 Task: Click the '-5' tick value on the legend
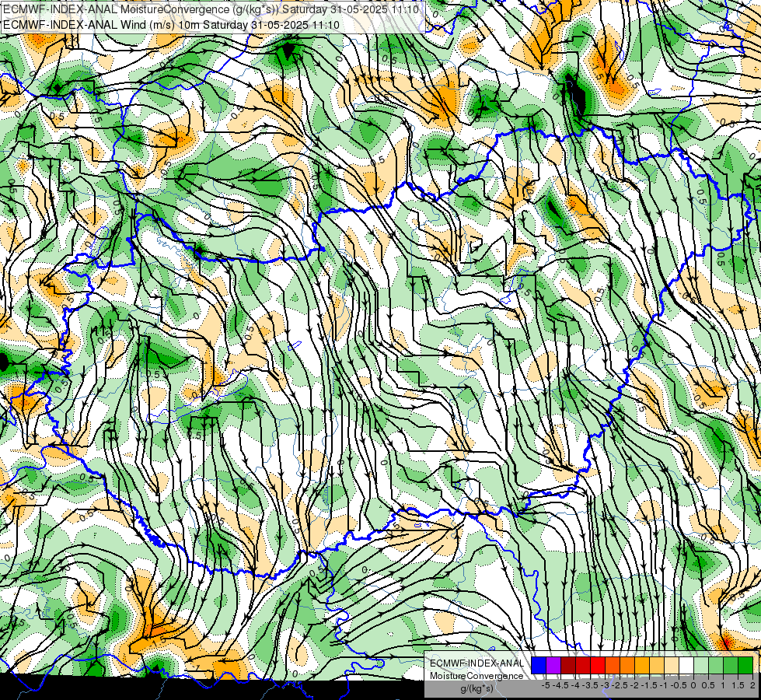(546, 685)
